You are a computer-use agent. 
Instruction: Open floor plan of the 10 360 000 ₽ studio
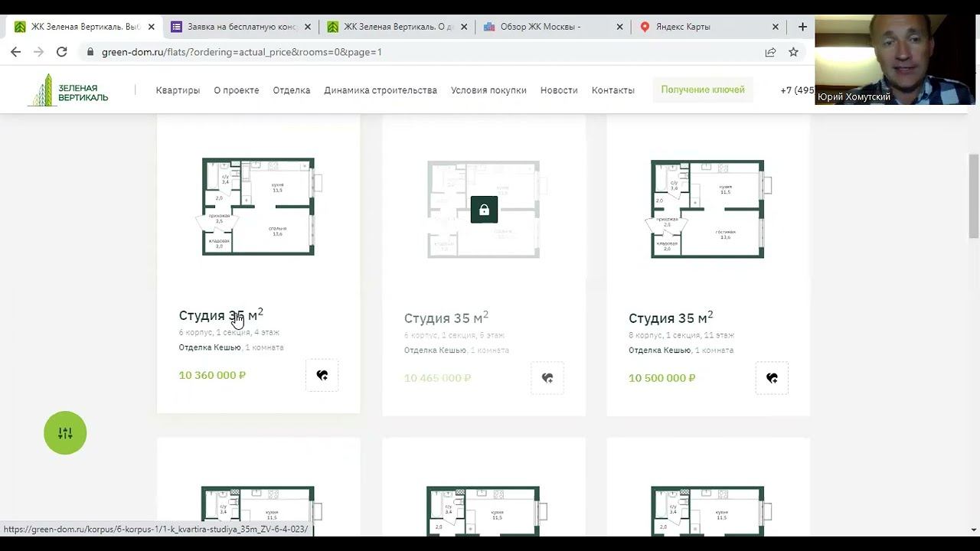tap(259, 207)
